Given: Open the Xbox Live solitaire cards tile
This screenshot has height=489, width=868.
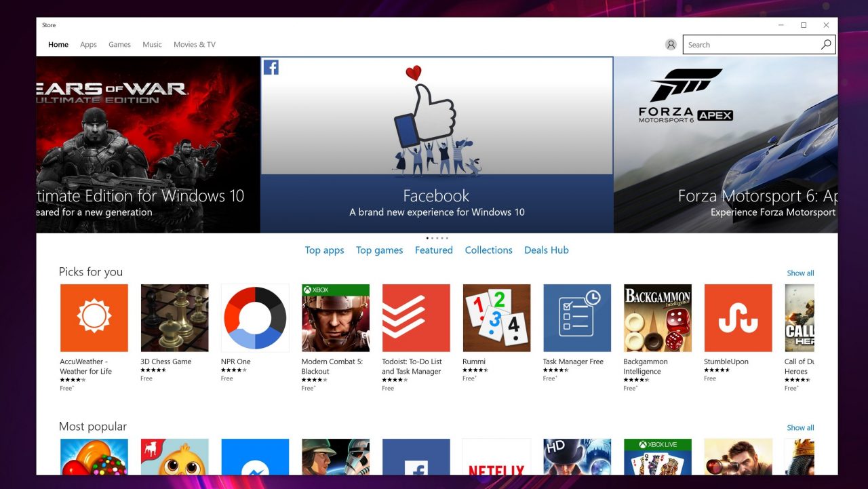Looking at the screenshot, I should (658, 456).
